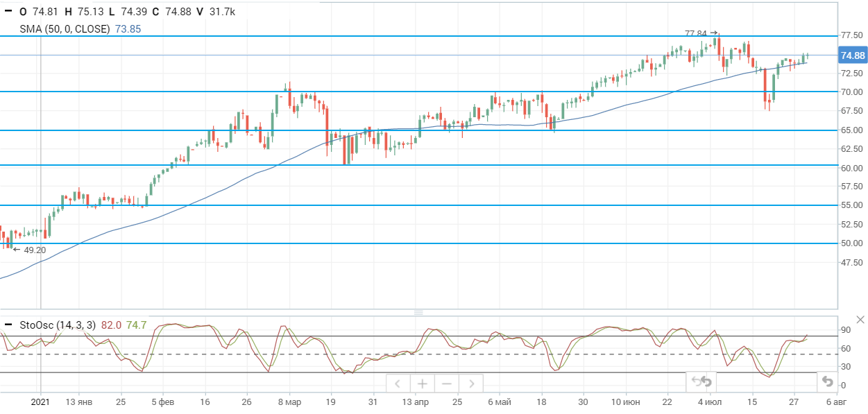This screenshot has width=868, height=414.
Task: Click the single undo arrow button
Action: [826, 381]
